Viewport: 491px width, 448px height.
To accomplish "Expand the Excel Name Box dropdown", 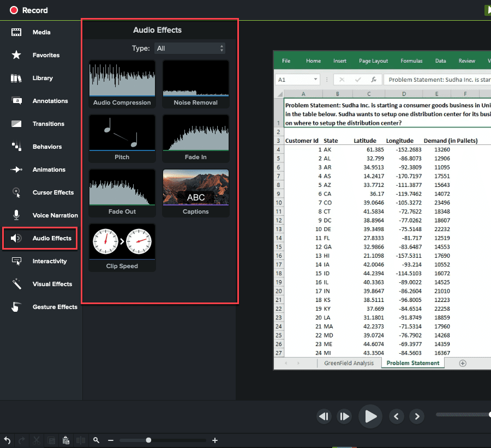I will pos(315,80).
